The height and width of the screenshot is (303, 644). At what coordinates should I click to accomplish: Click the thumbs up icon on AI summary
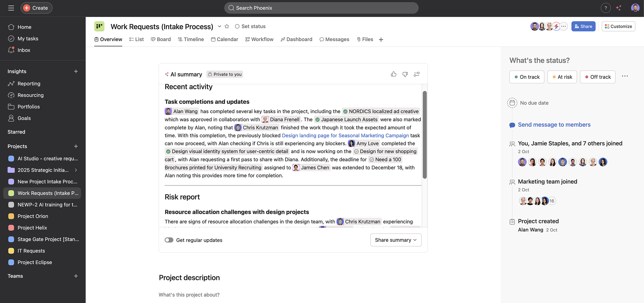click(393, 74)
